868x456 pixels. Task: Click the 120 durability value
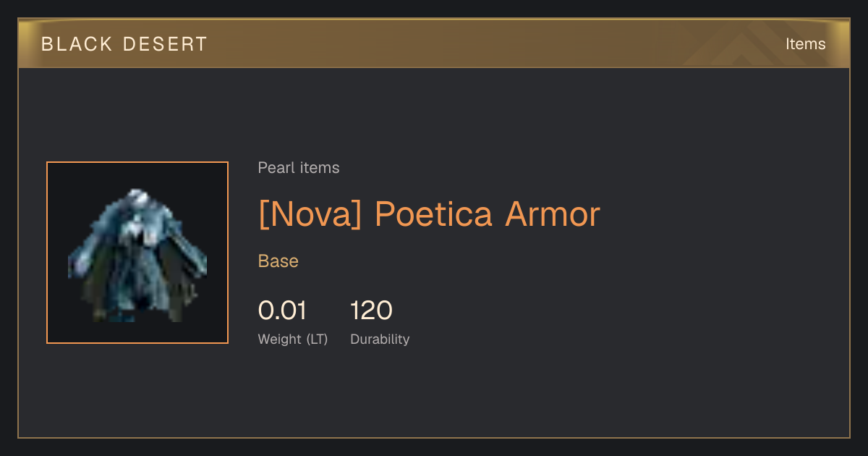click(x=371, y=311)
